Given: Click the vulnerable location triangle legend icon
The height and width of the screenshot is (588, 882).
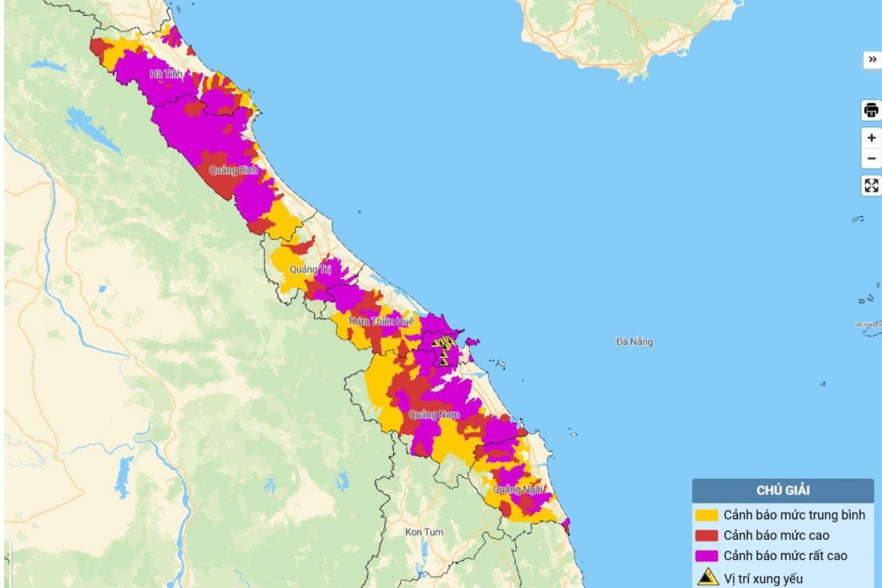Looking at the screenshot, I should (x=708, y=577).
